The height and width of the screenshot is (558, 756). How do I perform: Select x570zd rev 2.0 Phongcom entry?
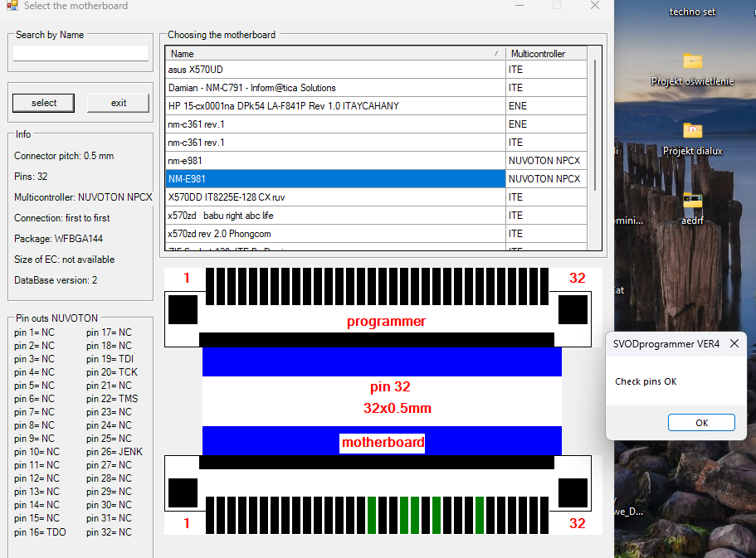click(x=335, y=234)
